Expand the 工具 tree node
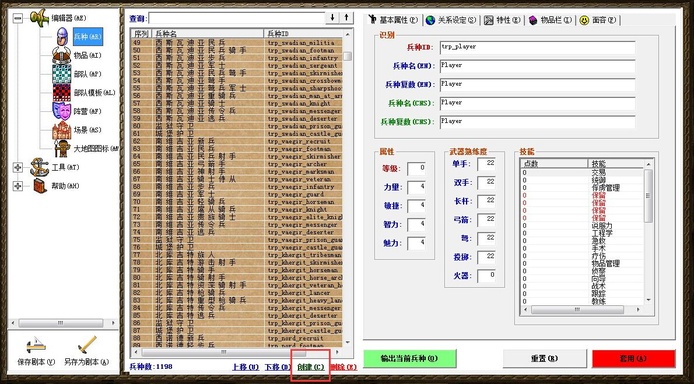The height and width of the screenshot is (384, 694). 18,167
